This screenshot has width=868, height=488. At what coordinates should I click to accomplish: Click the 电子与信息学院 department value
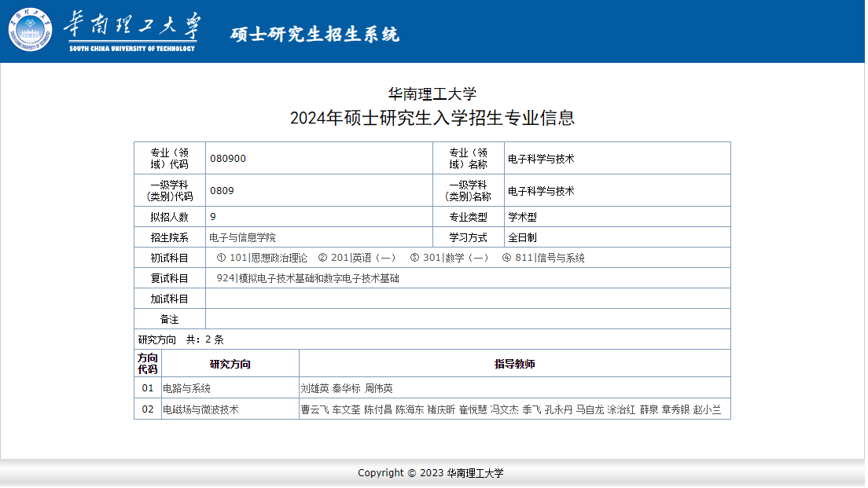pyautogui.click(x=242, y=238)
